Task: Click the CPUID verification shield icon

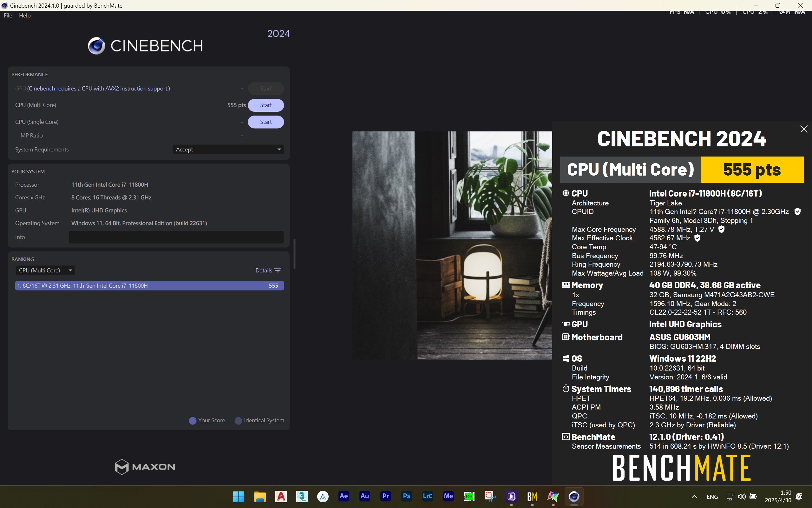Action: click(798, 212)
